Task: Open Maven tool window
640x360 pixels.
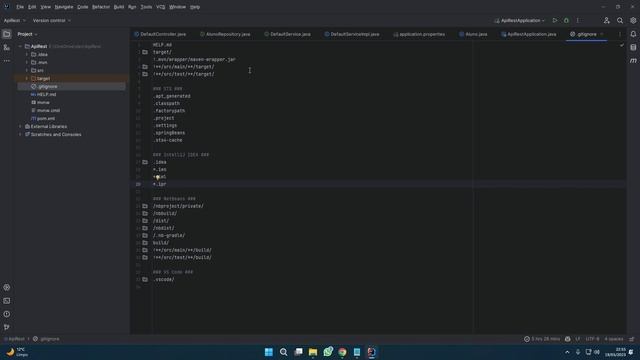Action: [633, 60]
